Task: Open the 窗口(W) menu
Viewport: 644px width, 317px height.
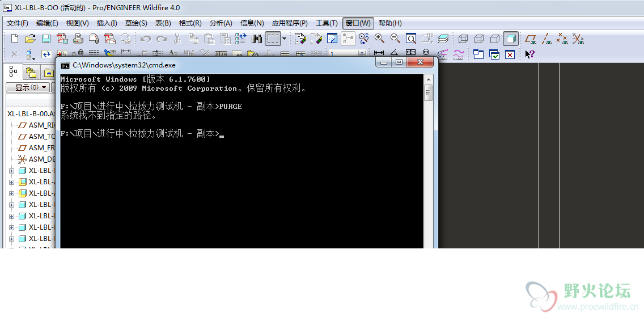Action: [x=358, y=23]
